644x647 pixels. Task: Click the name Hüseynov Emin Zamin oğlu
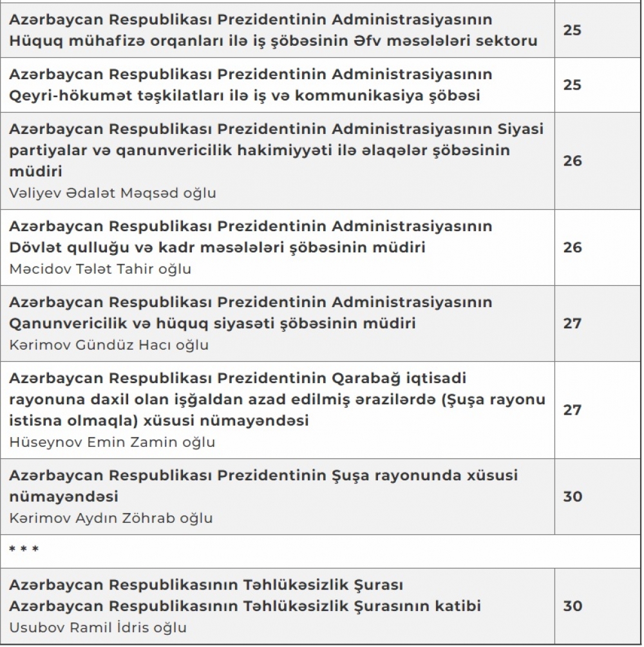coord(112,442)
